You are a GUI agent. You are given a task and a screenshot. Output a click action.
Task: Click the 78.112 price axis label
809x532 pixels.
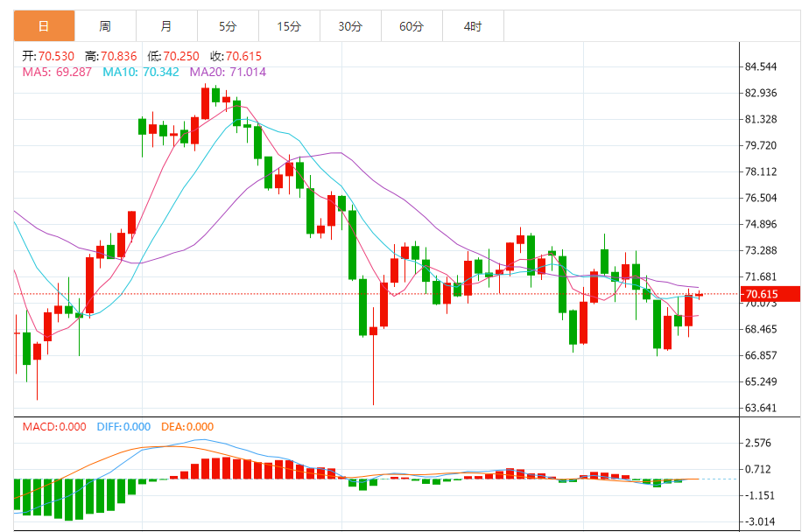(761, 172)
